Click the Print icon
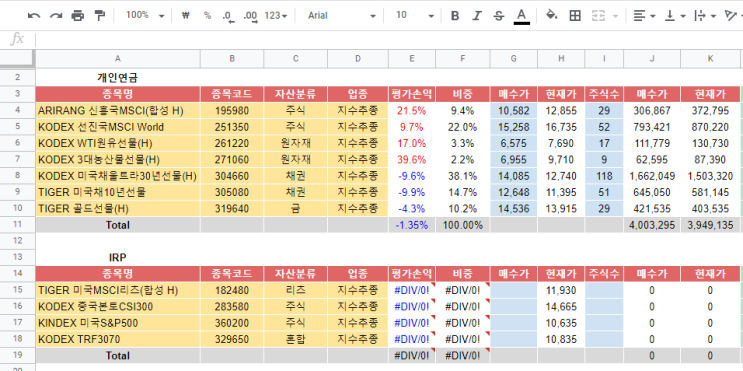This screenshot has width=743, height=371. pos(78,16)
